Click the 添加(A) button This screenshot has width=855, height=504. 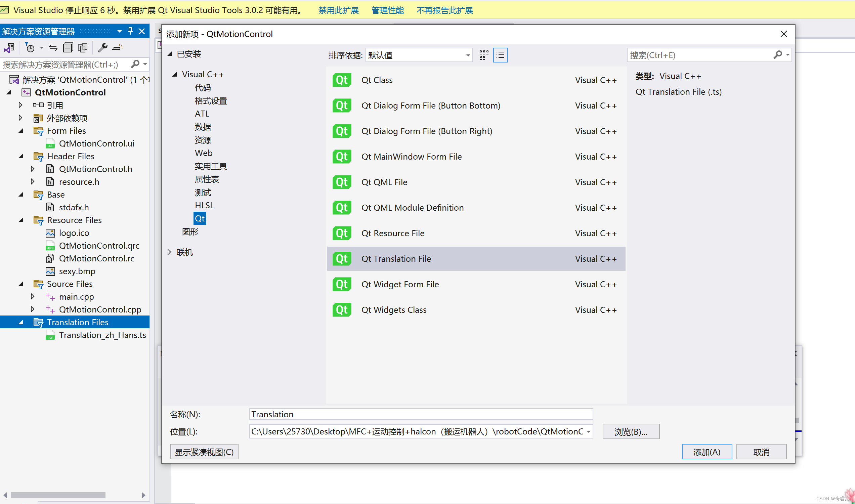pyautogui.click(x=707, y=452)
